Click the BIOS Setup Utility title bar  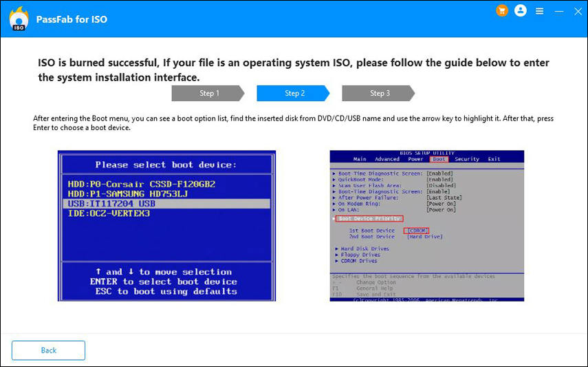pos(426,153)
